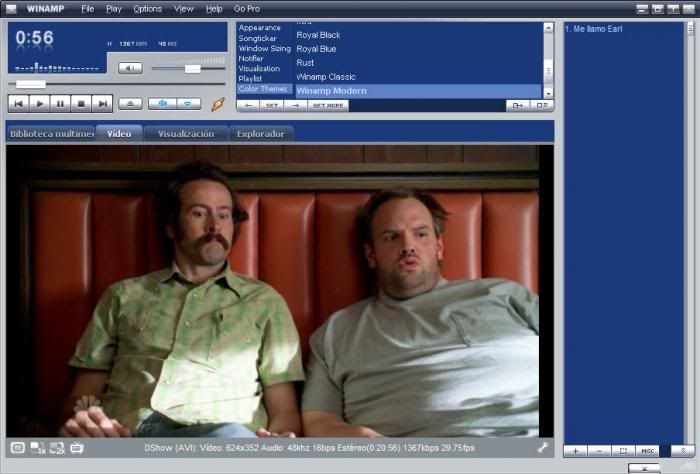The width and height of the screenshot is (700, 474).
Task: Select Visualization in the config list
Action: [259, 68]
